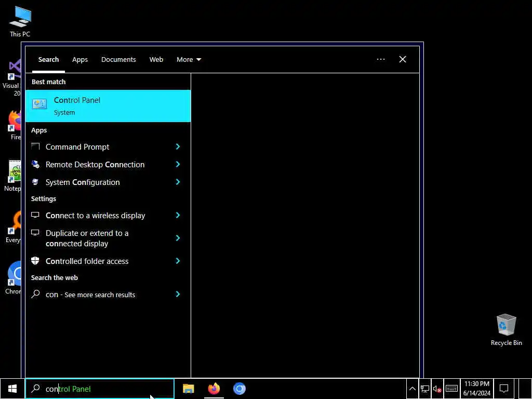Screen dimensions: 532x399
Task: Click the System Configuration result text
Action: (x=83, y=182)
